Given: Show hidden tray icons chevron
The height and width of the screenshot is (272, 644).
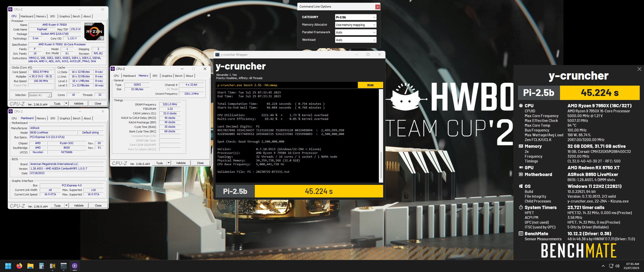Looking at the screenshot, I should (603, 266).
